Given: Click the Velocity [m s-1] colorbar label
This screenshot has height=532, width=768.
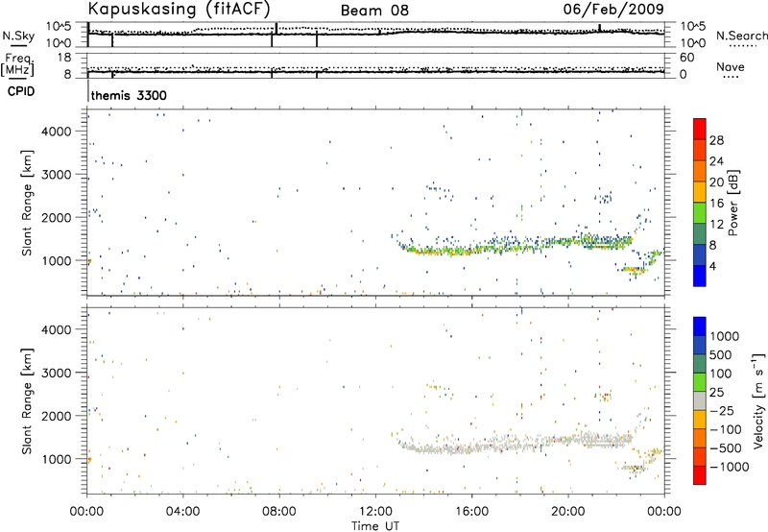Looking at the screenshot, I should [758, 400].
